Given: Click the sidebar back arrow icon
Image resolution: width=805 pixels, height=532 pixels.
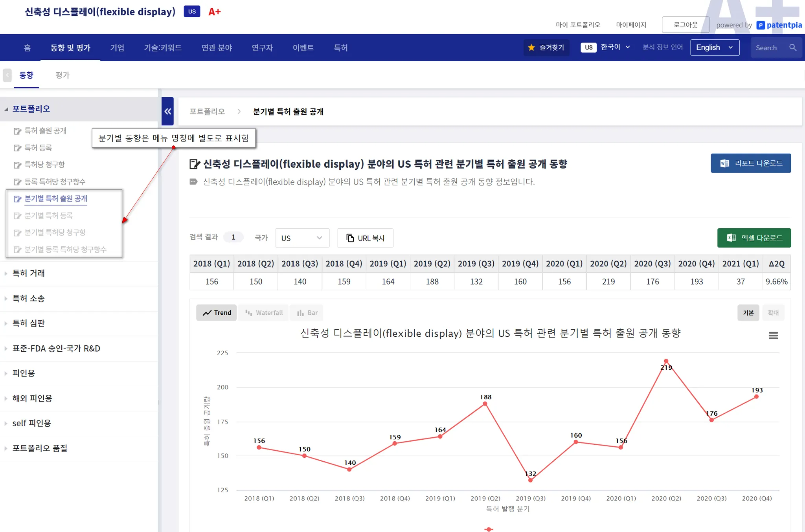Looking at the screenshot, I should pos(7,75).
